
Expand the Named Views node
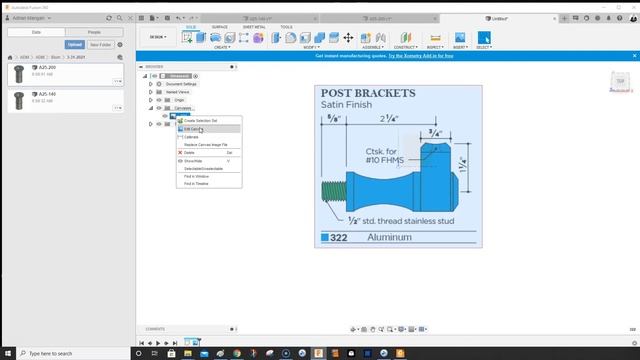tap(151, 92)
